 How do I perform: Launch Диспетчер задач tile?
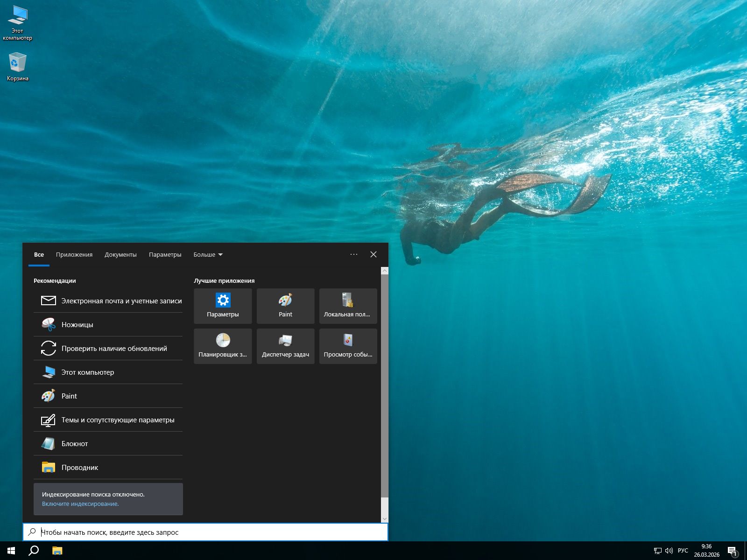coord(285,346)
